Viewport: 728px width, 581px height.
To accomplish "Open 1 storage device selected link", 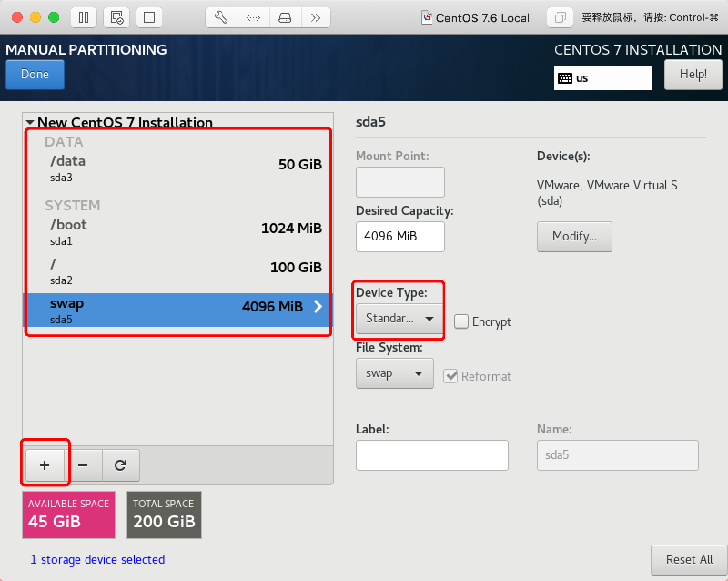I will coord(97,560).
